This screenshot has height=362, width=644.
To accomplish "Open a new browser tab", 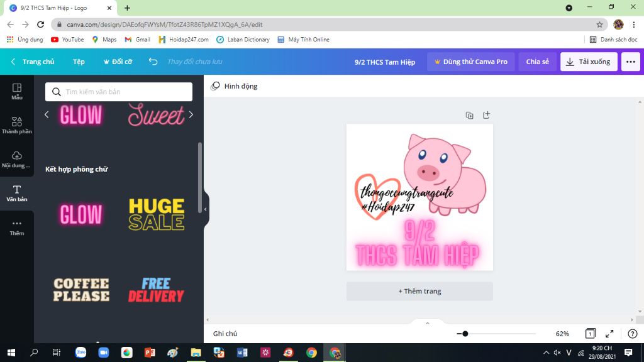I will click(x=127, y=8).
